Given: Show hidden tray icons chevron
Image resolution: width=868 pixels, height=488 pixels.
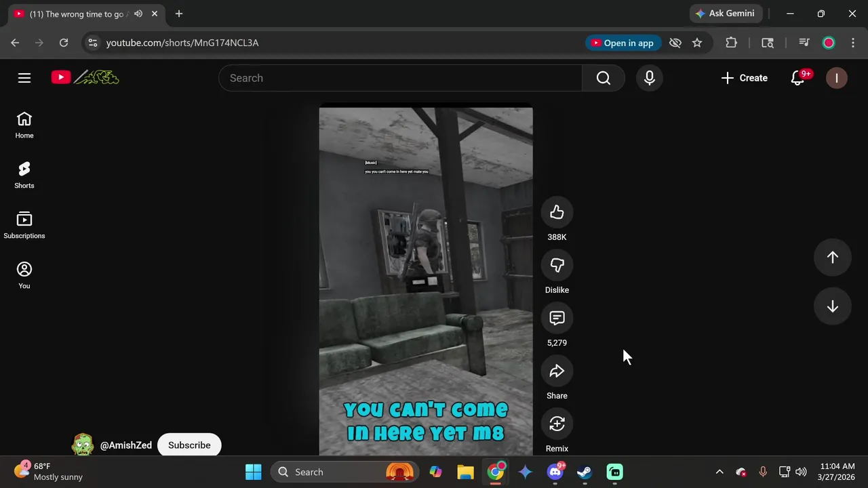Looking at the screenshot, I should (719, 472).
